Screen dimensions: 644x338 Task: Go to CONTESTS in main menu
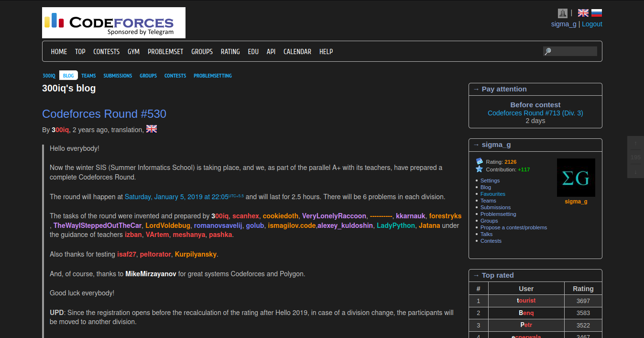tap(106, 51)
